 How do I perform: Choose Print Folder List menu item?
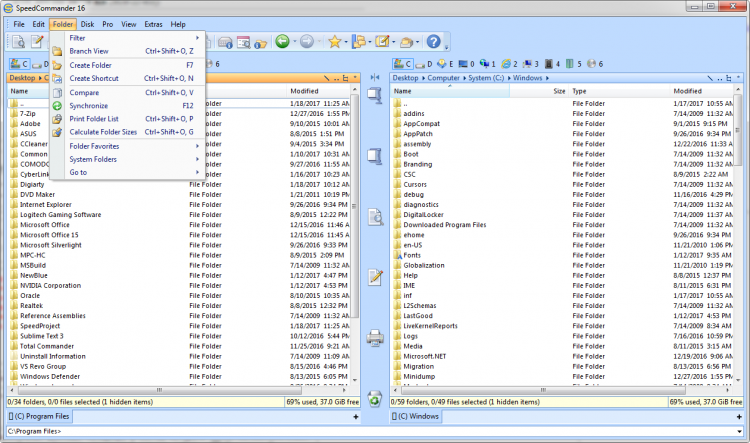[128, 119]
